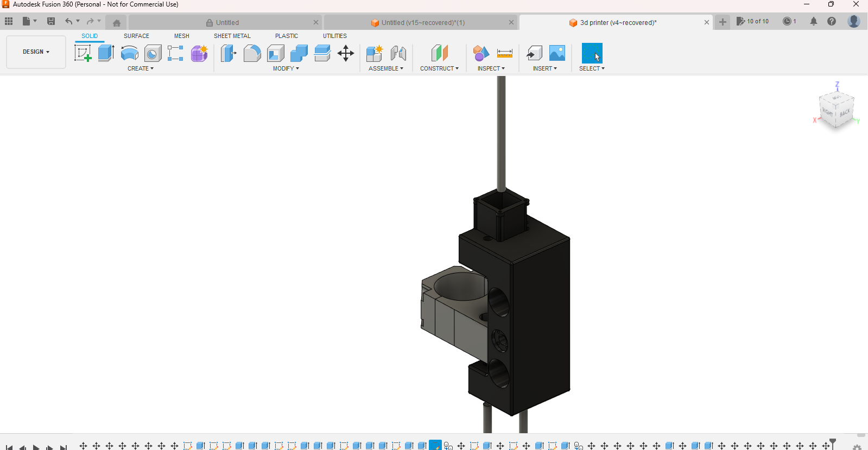Click the New Component icon
The width and height of the screenshot is (868, 450).
[375, 53]
